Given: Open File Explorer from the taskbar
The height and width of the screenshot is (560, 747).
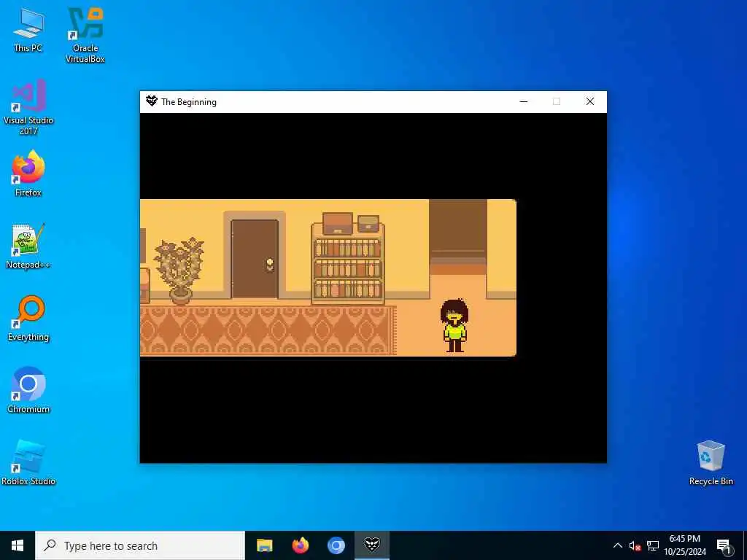Looking at the screenshot, I should pos(264,545).
